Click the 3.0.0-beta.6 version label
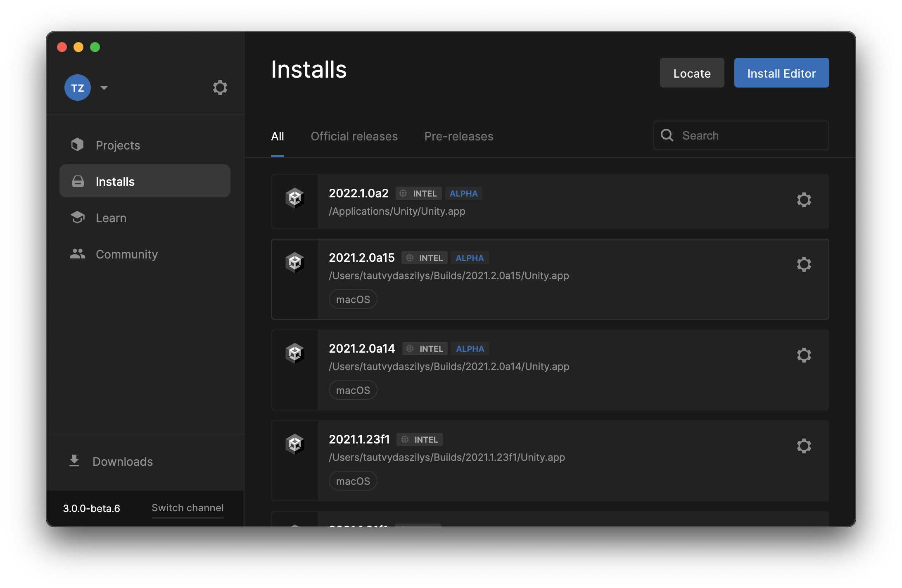 click(91, 508)
